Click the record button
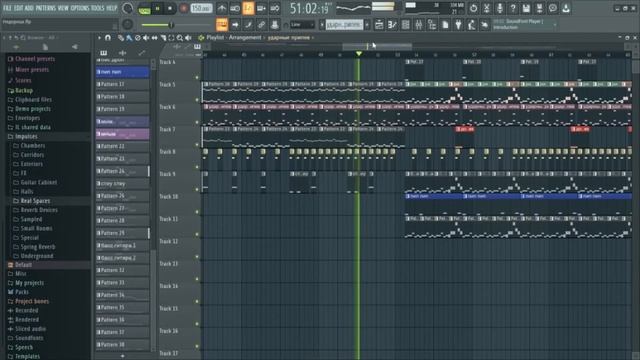Image resolution: width=640 pixels, height=360 pixels. [x=184, y=9]
